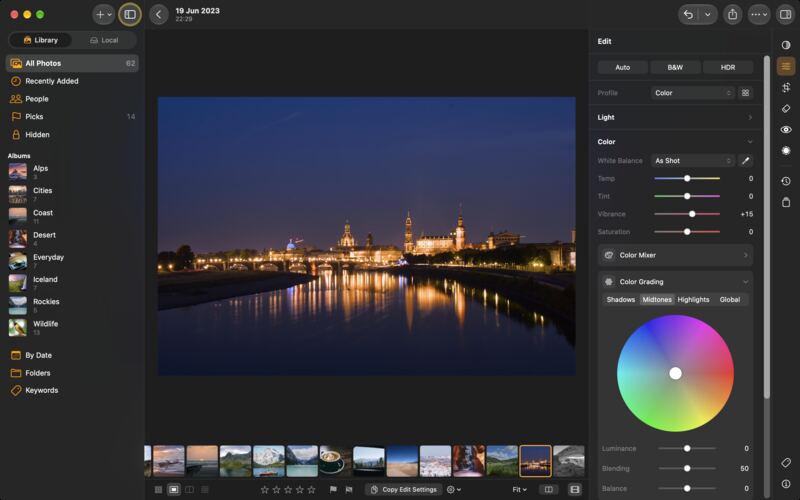The height and width of the screenshot is (500, 800).
Task: Select the repair eraser tool icon
Action: tap(786, 108)
